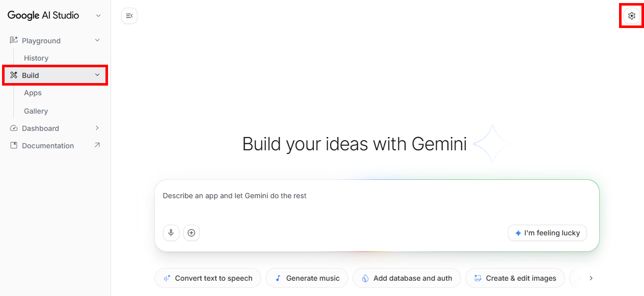Collapse the Build section chevron
Viewport: 644px width, 296px height.
point(97,75)
